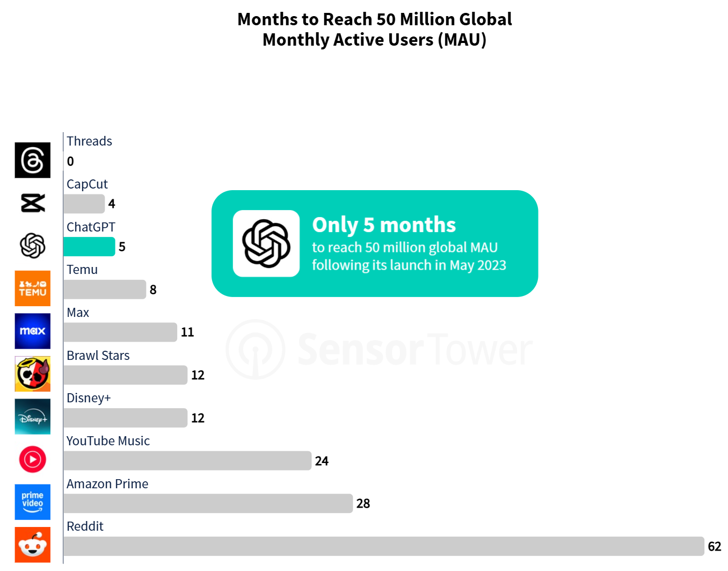Click the Brawl Stars label

coord(98,356)
